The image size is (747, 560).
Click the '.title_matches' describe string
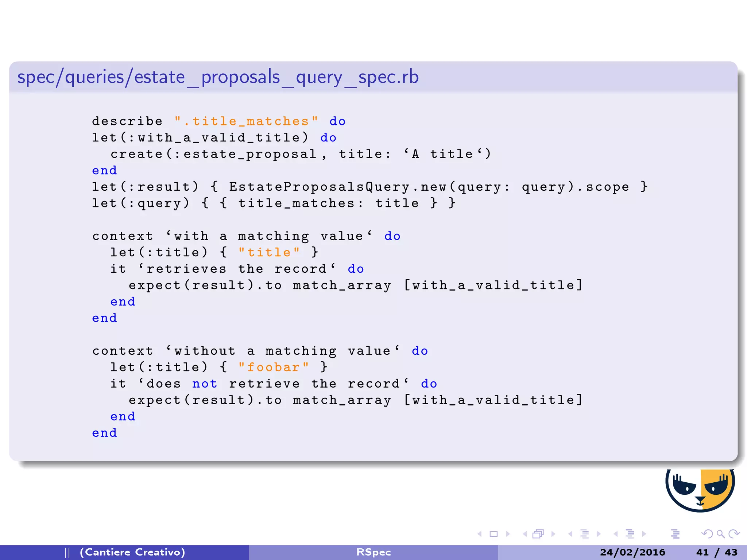[x=246, y=121]
